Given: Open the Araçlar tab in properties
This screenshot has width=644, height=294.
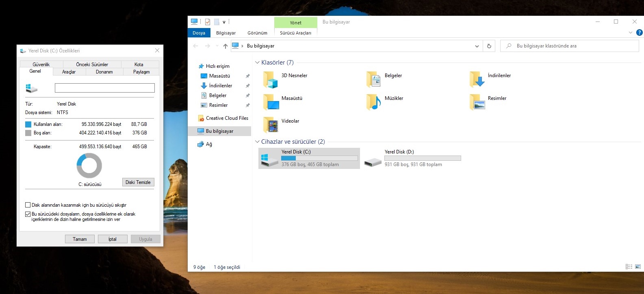Looking at the screenshot, I should pyautogui.click(x=69, y=72).
